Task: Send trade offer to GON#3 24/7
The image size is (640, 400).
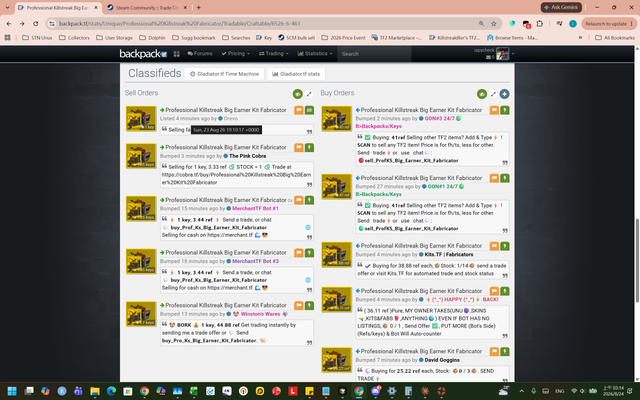Action: pos(505,110)
